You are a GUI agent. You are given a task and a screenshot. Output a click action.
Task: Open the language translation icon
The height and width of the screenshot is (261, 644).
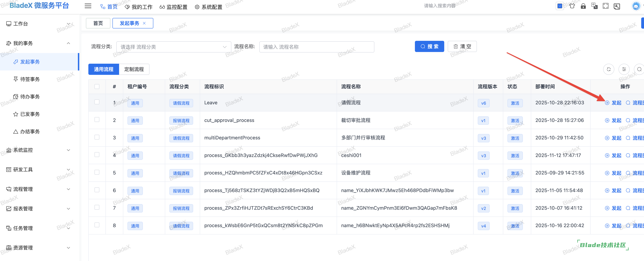click(594, 6)
